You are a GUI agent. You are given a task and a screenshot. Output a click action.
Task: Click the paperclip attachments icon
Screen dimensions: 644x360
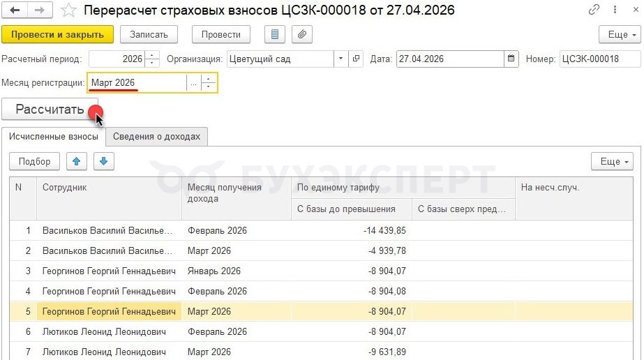pos(302,34)
